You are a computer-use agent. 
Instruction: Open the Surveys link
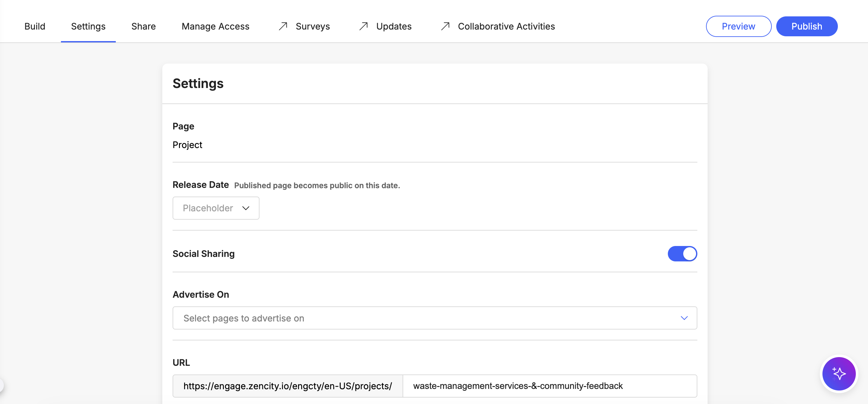tap(312, 26)
